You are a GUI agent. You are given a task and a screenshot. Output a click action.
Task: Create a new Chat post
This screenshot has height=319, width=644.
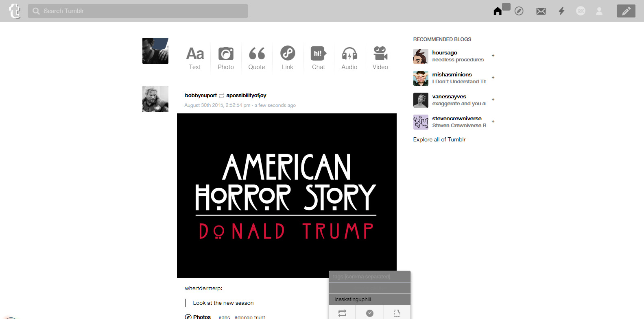[319, 58]
